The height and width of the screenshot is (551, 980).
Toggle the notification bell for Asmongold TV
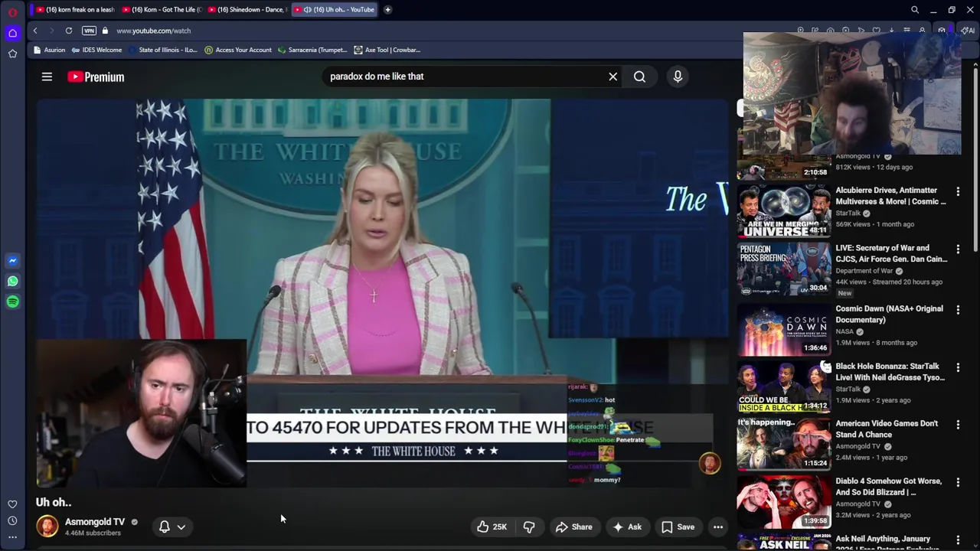click(164, 527)
